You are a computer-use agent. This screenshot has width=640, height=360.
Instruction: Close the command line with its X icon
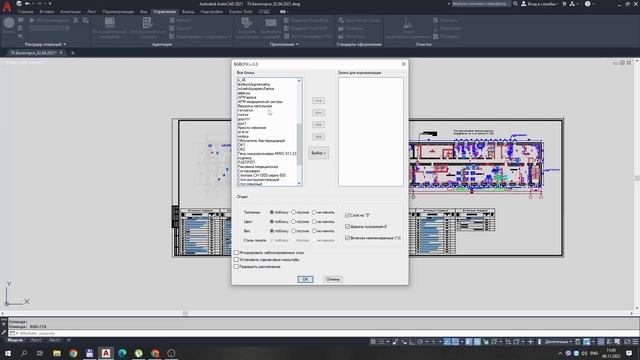pyautogui.click(x=4, y=324)
